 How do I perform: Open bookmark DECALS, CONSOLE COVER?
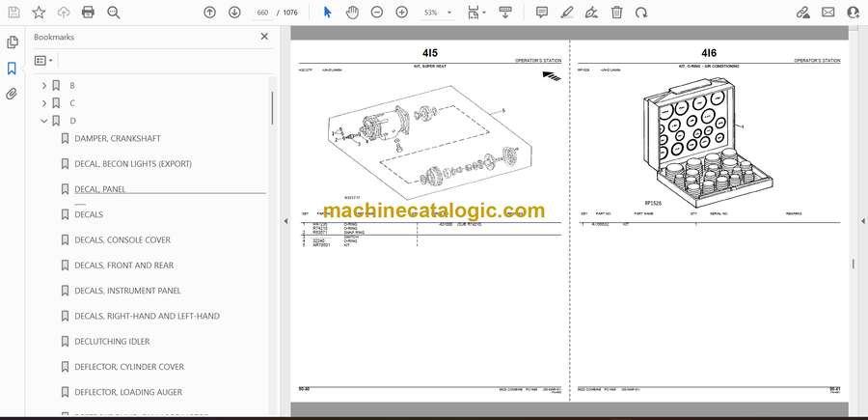point(122,239)
